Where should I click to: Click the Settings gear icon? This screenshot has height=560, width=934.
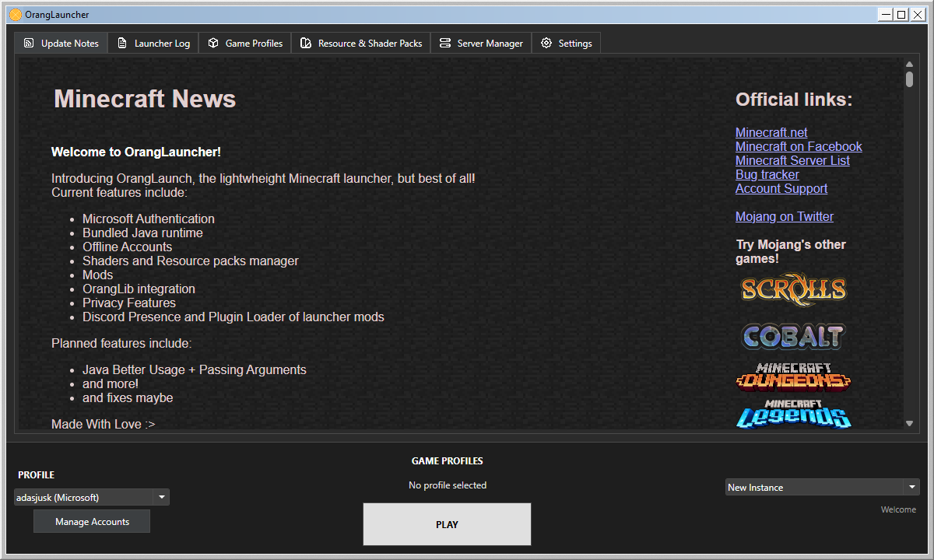(546, 43)
